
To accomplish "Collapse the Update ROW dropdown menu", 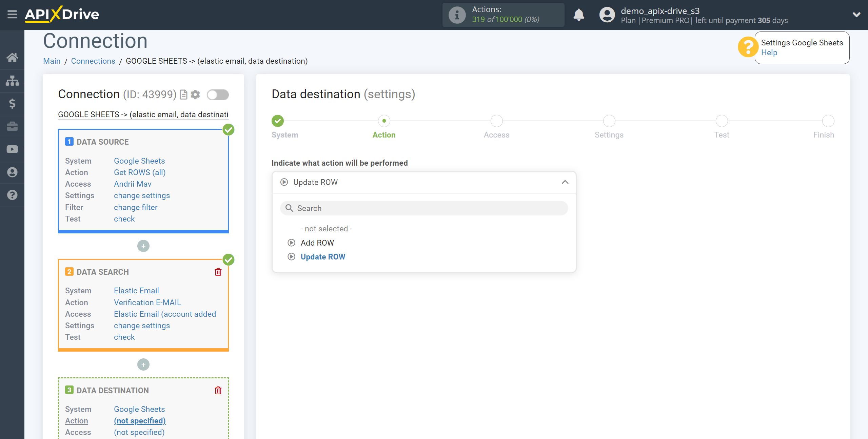I will [566, 182].
